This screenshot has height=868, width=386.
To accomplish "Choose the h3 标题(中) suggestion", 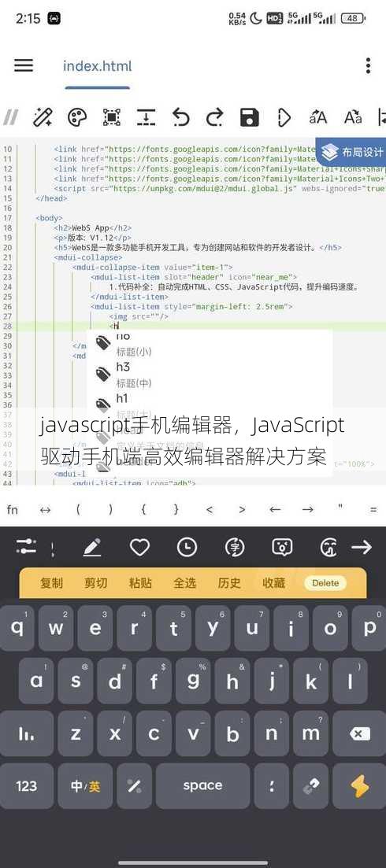I will pyautogui.click(x=210, y=375).
